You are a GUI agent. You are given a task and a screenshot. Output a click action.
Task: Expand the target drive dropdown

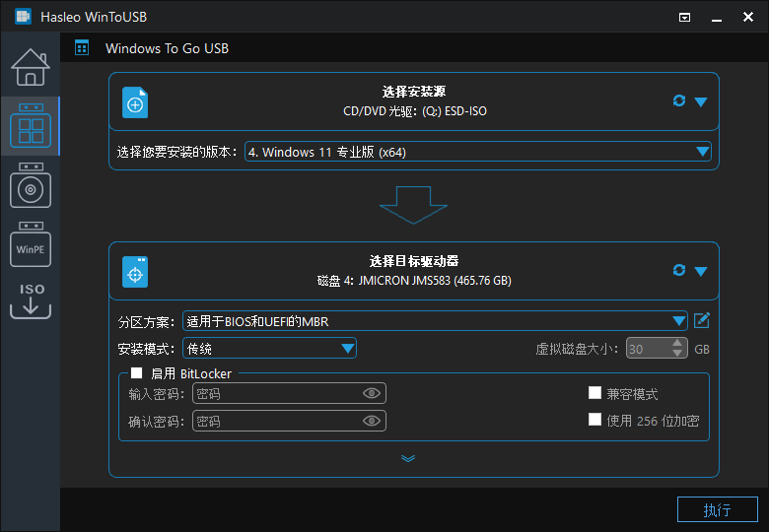coord(701,271)
